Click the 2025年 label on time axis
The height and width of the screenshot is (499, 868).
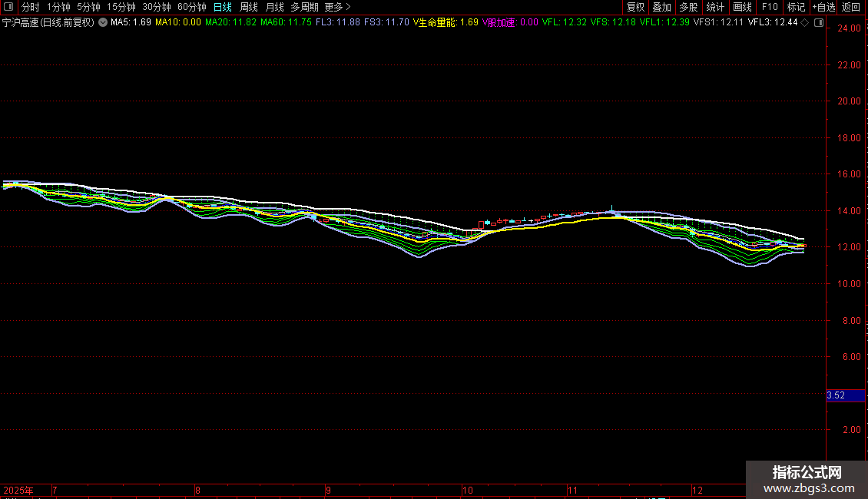[19, 490]
